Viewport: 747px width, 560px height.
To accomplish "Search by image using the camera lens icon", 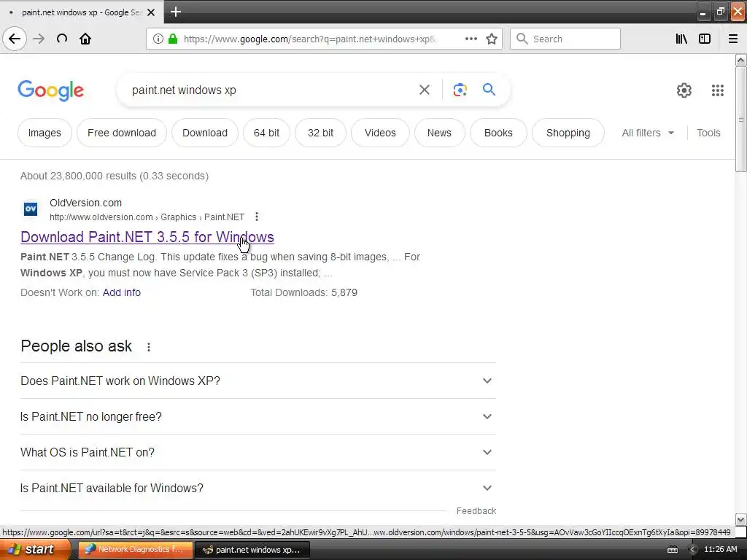I will (460, 90).
